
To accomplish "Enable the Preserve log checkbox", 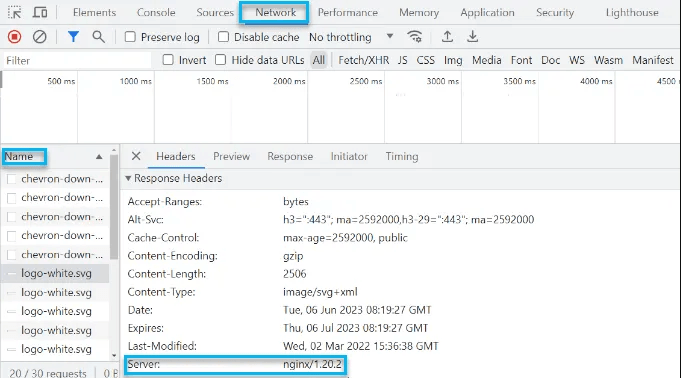I will [130, 37].
